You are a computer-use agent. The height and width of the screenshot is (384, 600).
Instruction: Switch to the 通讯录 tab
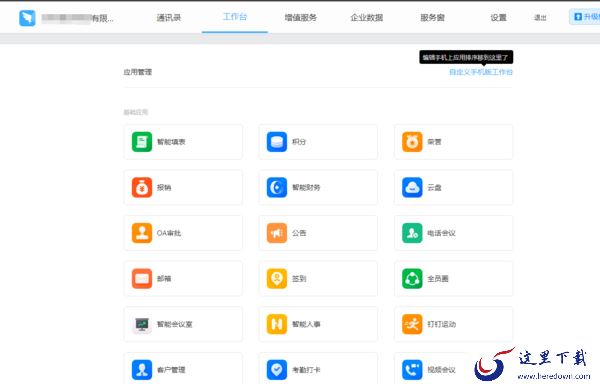(x=169, y=18)
